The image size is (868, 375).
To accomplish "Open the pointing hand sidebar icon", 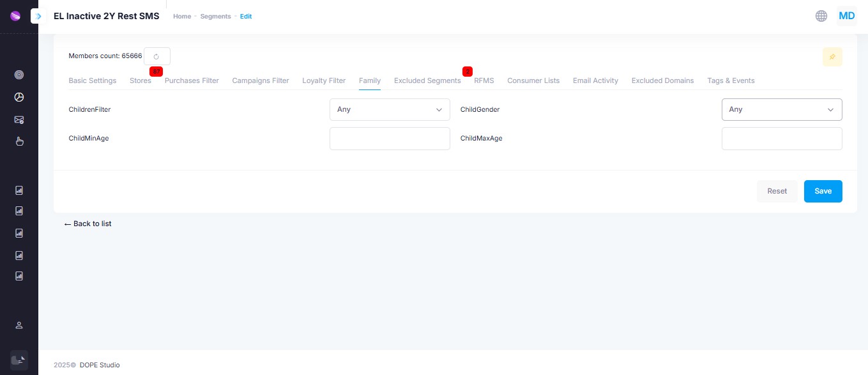I will (19, 141).
